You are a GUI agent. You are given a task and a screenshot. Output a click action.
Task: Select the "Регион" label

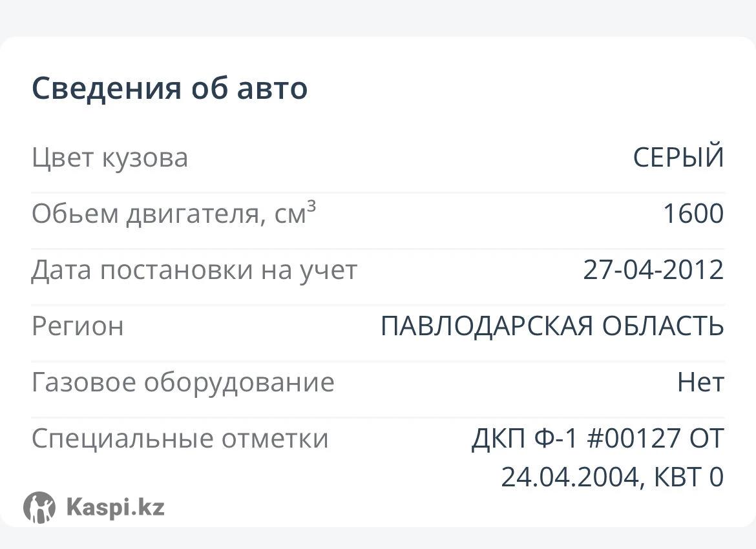(78, 326)
